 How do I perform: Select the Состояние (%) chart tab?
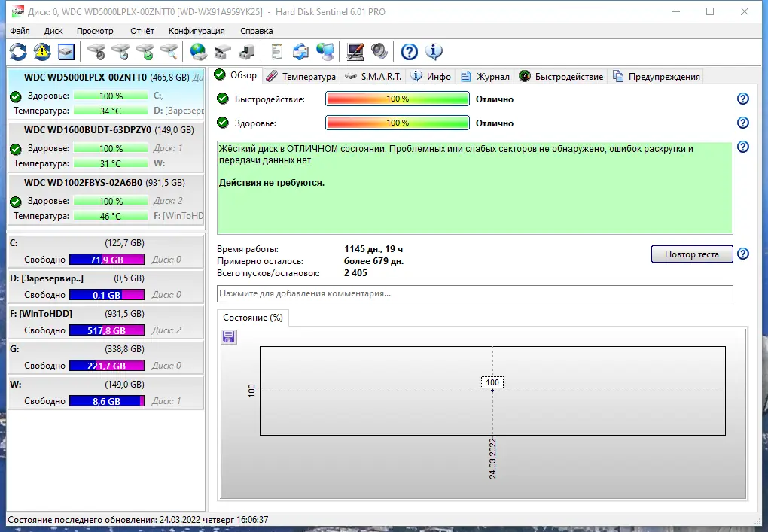point(253,318)
